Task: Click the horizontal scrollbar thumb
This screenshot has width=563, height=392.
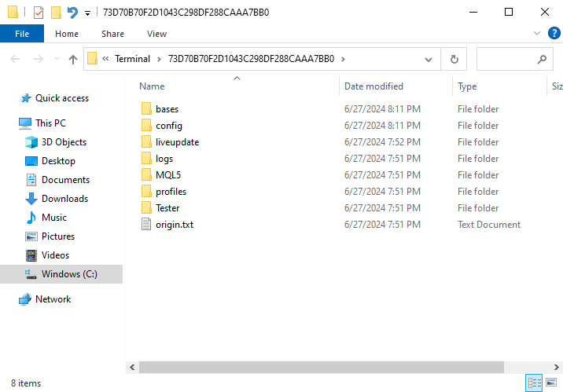Action: click(322, 367)
